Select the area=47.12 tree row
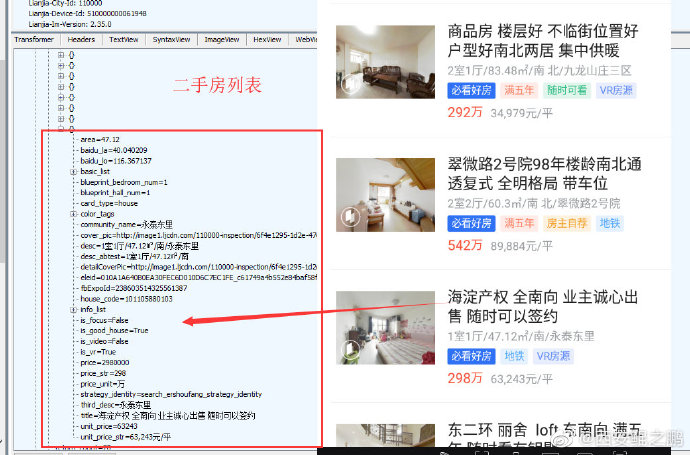 (x=100, y=139)
